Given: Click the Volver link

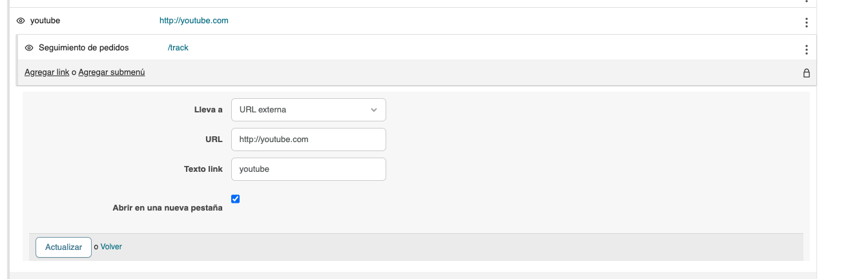Looking at the screenshot, I should pos(111,247).
